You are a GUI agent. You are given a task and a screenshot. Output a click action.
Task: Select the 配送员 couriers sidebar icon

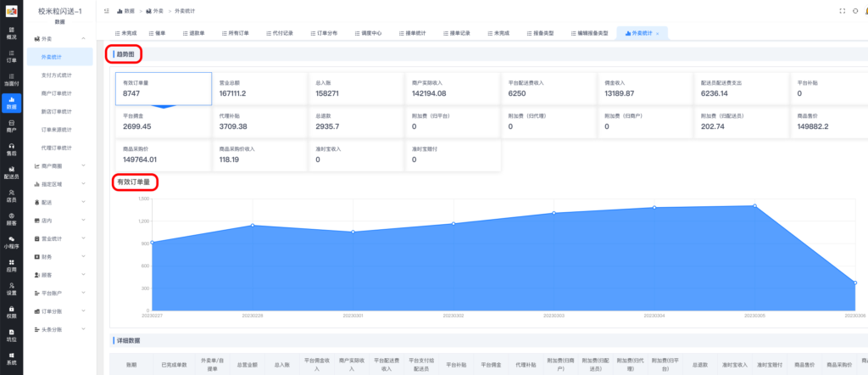11,173
